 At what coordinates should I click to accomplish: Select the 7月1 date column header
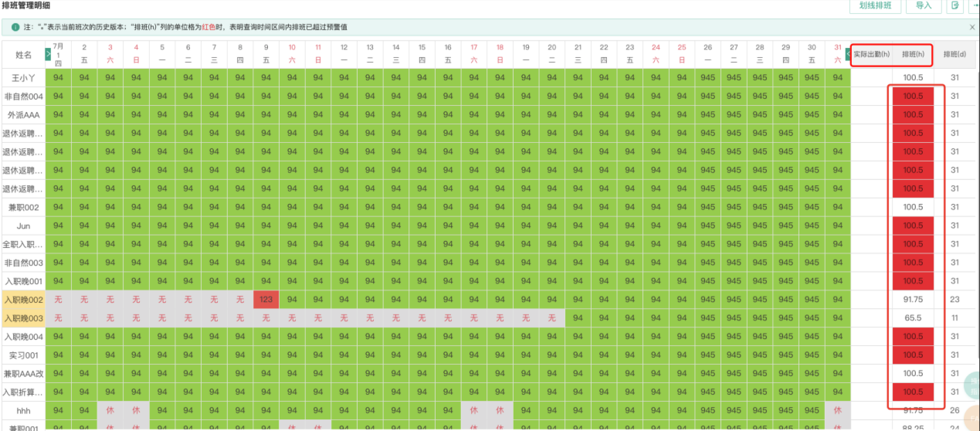59,54
